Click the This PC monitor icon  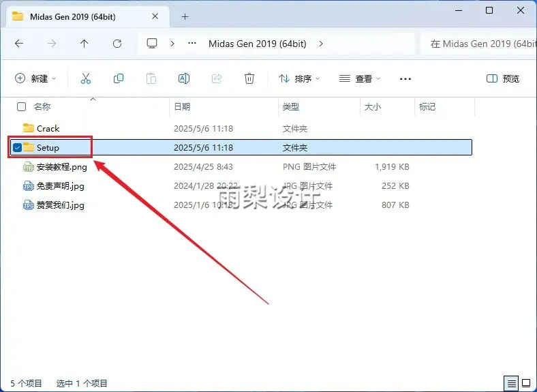(x=152, y=44)
